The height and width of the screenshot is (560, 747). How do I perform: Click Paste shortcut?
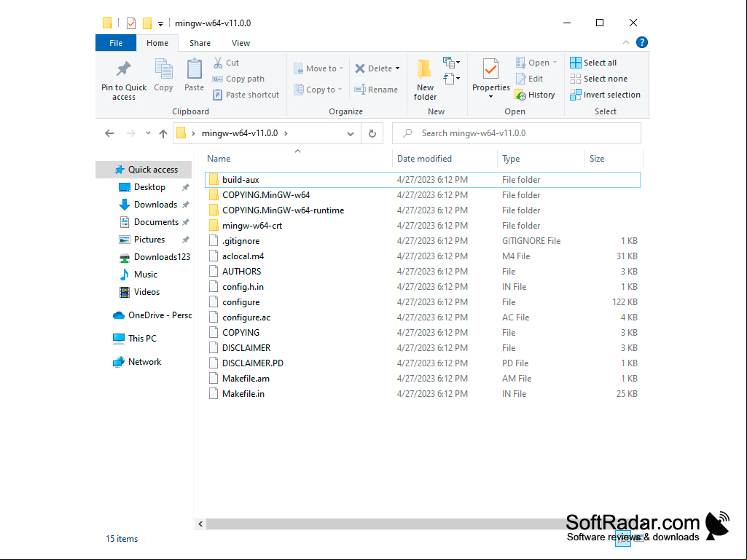pyautogui.click(x=246, y=95)
